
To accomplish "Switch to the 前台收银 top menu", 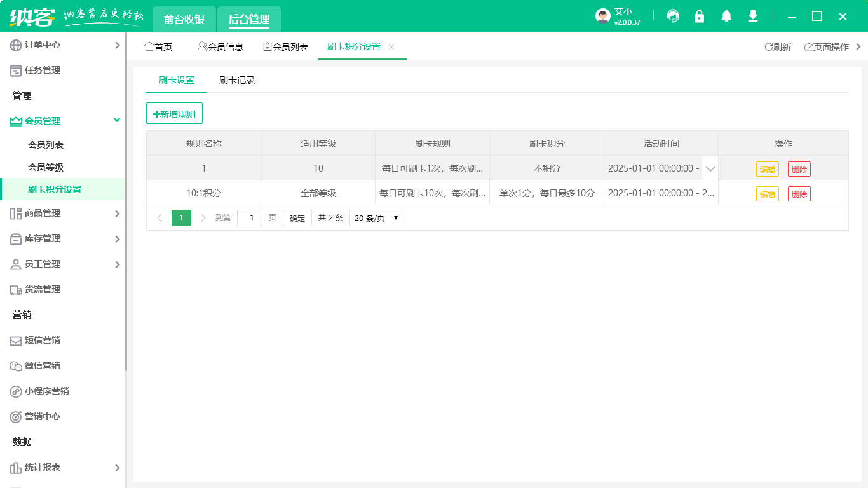I will point(184,19).
